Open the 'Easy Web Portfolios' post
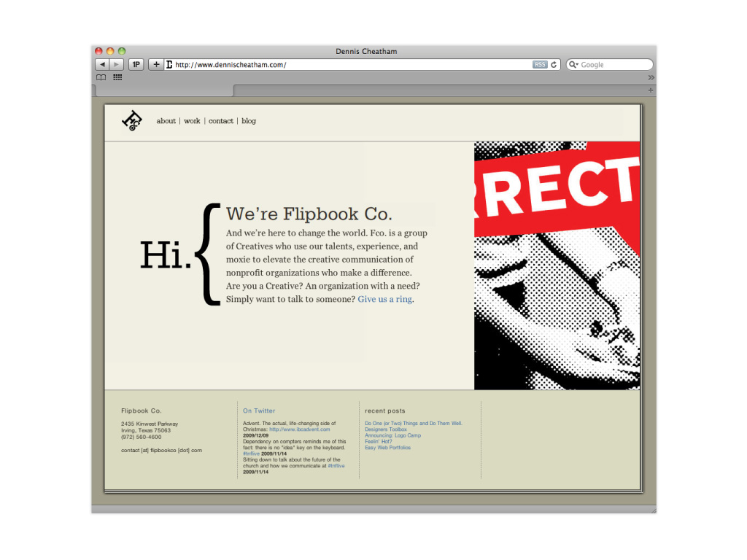 point(388,448)
